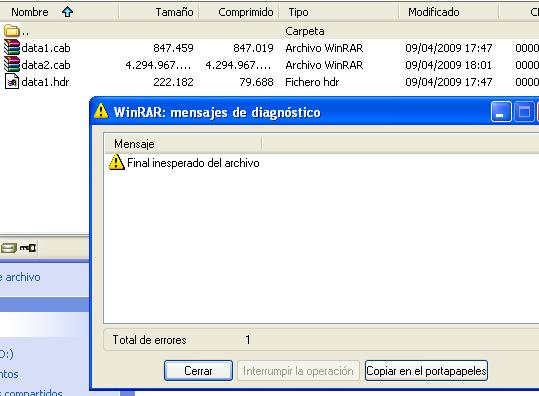Minimize the WinRAR diagnostic window
Image resolution: width=539 pixels, height=396 pixels.
501,112
